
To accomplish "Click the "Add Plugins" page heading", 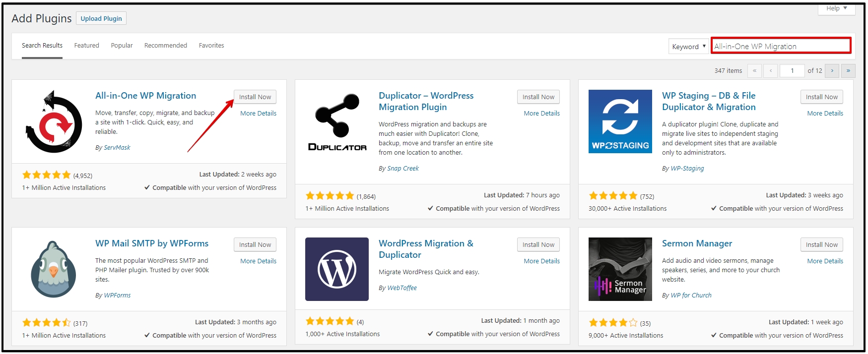I will 42,18.
